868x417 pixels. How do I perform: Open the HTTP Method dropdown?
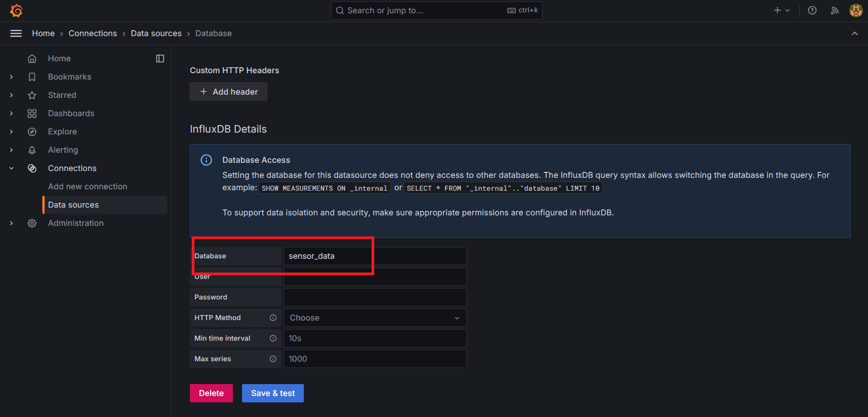pos(375,318)
